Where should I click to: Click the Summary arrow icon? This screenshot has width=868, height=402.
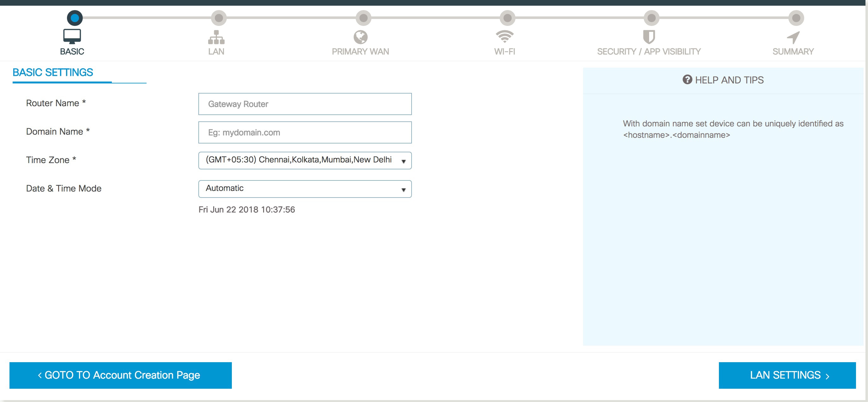793,37
